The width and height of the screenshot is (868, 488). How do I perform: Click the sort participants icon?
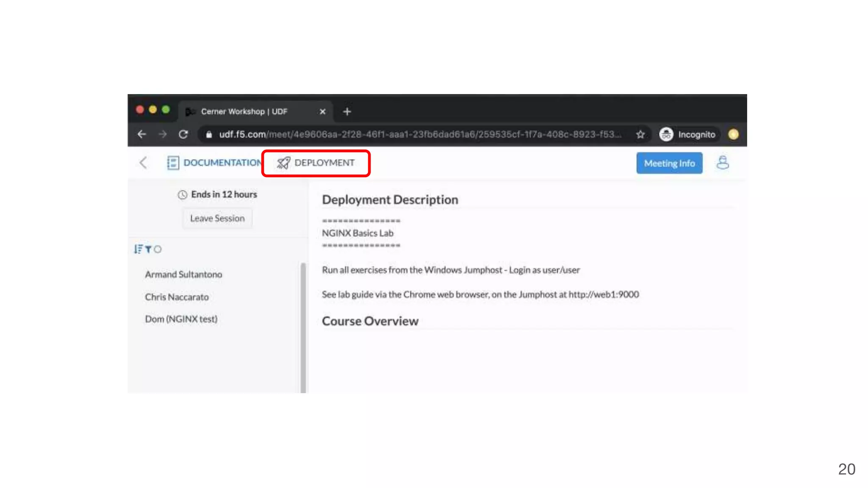point(138,250)
